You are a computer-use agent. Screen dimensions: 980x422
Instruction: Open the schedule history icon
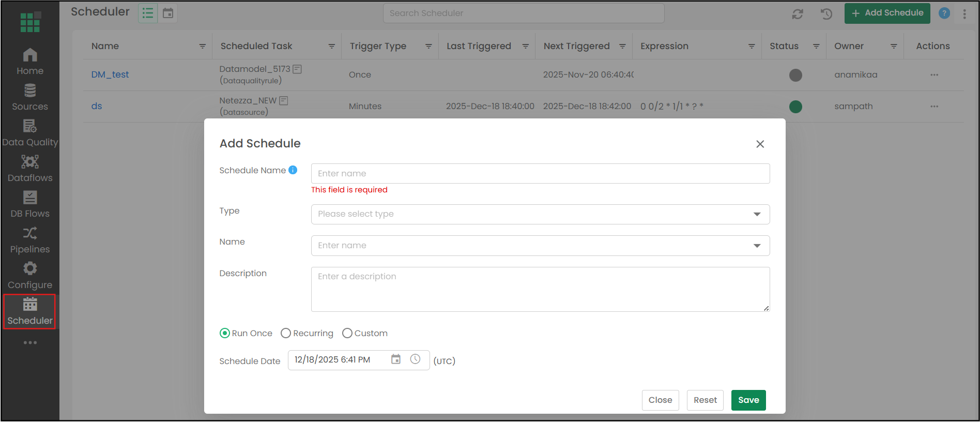[826, 14]
